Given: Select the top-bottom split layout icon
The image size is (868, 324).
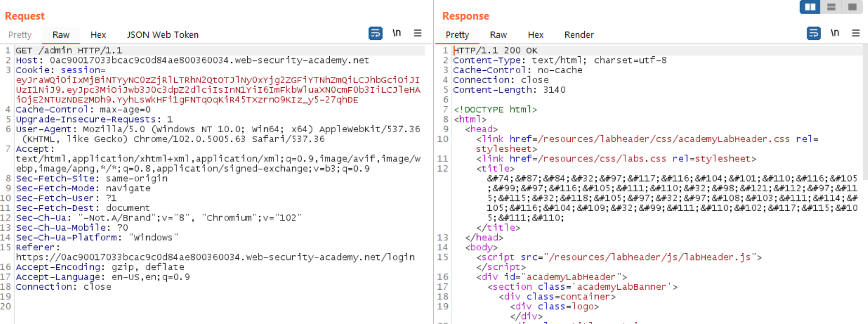Looking at the screenshot, I should point(831,7).
